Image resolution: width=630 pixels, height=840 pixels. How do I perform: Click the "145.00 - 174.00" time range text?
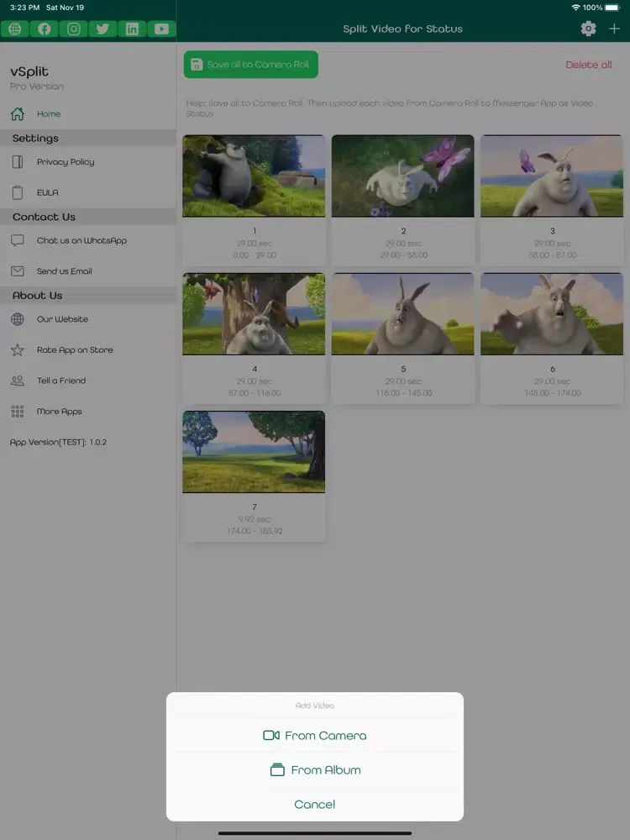[553, 392]
